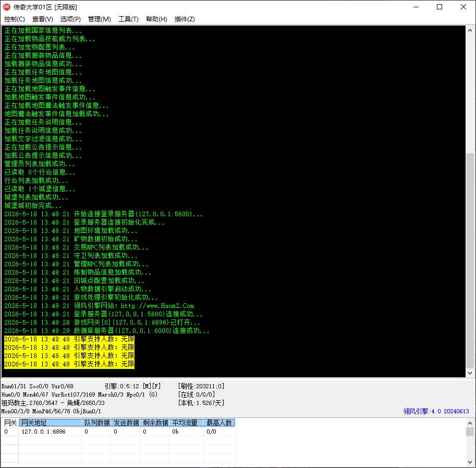This screenshot has height=468, width=476.
Task: Open the 插件(Z) menu
Action: pos(185,19)
